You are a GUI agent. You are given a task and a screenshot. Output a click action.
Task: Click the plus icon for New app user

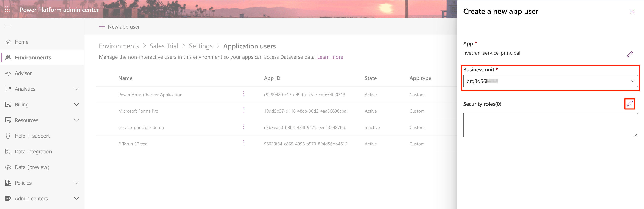(102, 26)
